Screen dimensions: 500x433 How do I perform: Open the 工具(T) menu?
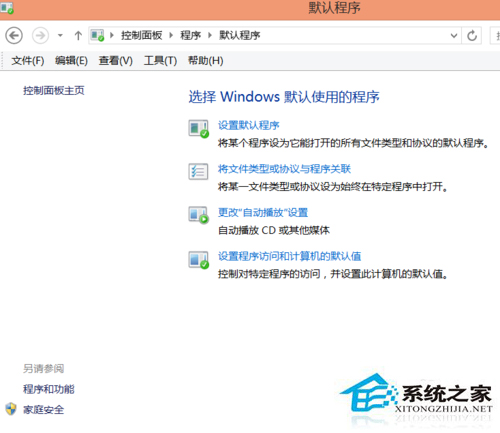[x=160, y=61]
